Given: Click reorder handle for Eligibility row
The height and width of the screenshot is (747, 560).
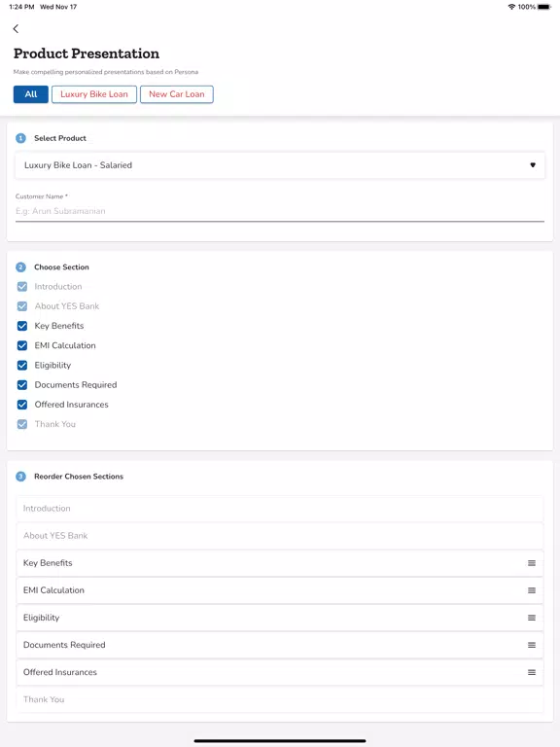Looking at the screenshot, I should pyautogui.click(x=532, y=618).
